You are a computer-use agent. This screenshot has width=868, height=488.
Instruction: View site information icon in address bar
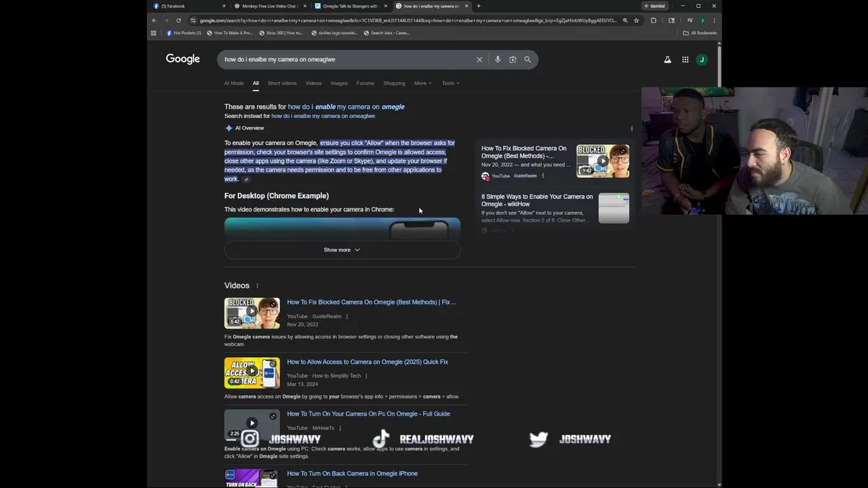coord(193,20)
